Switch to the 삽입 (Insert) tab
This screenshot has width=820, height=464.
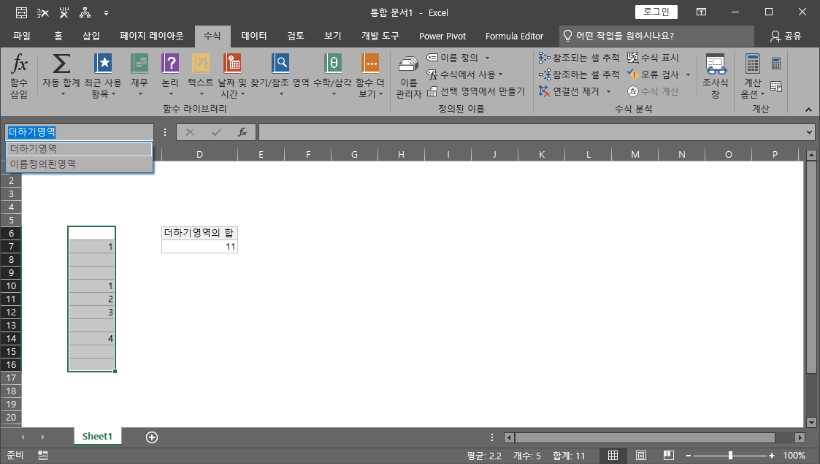[91, 36]
